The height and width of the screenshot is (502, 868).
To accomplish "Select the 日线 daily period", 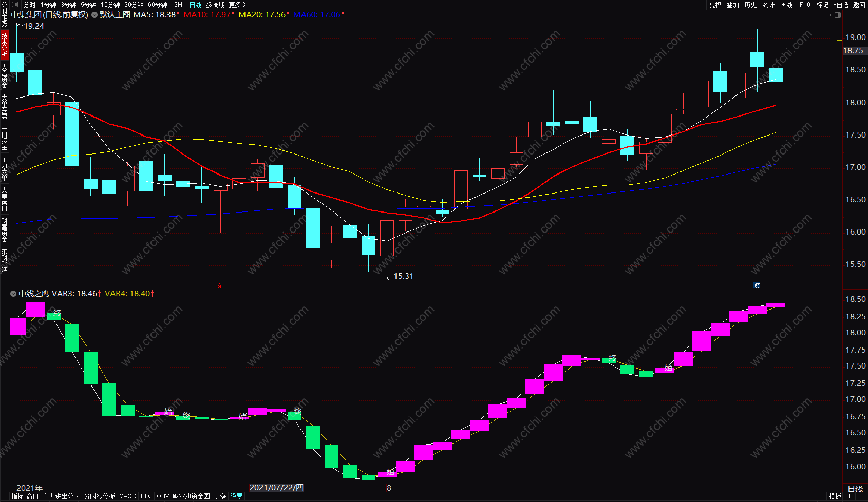I will point(196,5).
